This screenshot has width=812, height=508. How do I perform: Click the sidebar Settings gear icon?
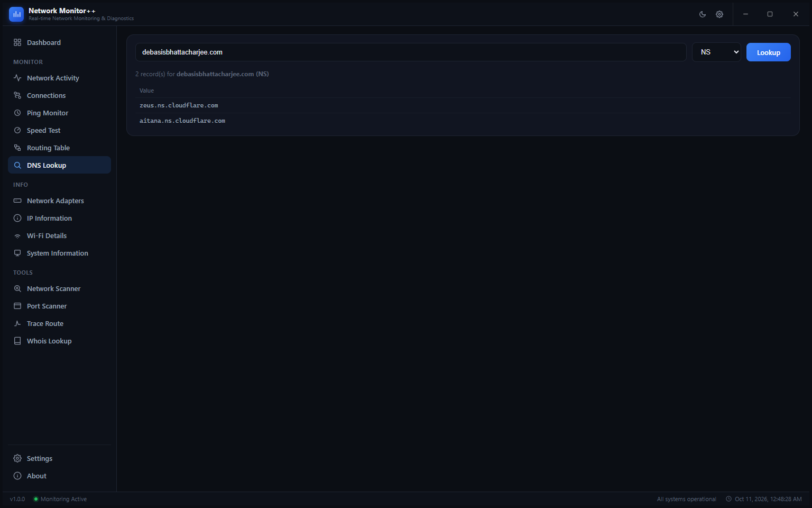tap(17, 458)
